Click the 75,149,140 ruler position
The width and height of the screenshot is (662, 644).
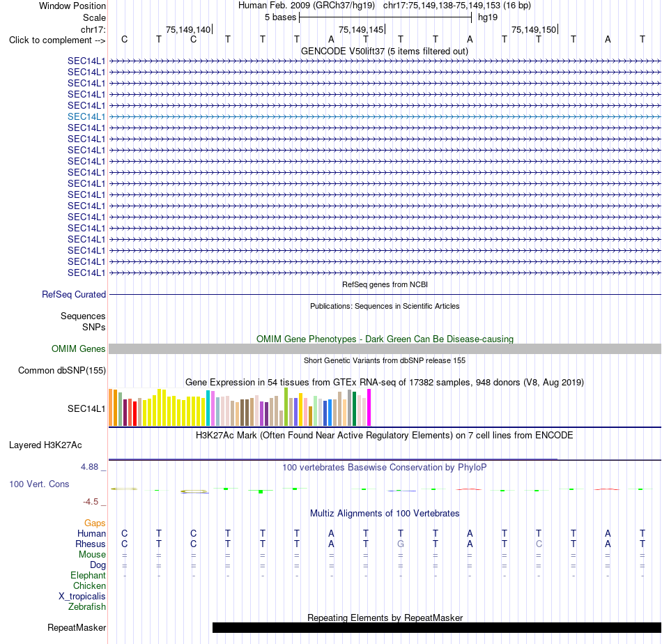click(x=188, y=29)
